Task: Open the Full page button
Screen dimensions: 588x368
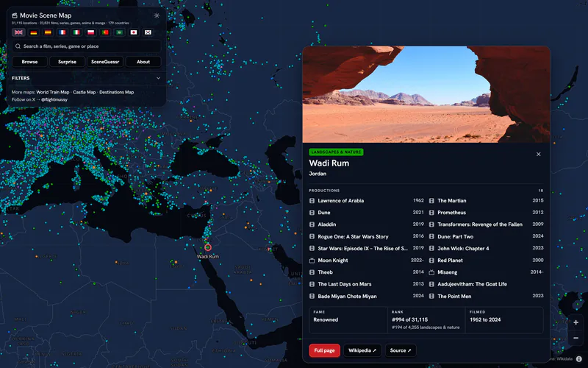Action: point(324,350)
